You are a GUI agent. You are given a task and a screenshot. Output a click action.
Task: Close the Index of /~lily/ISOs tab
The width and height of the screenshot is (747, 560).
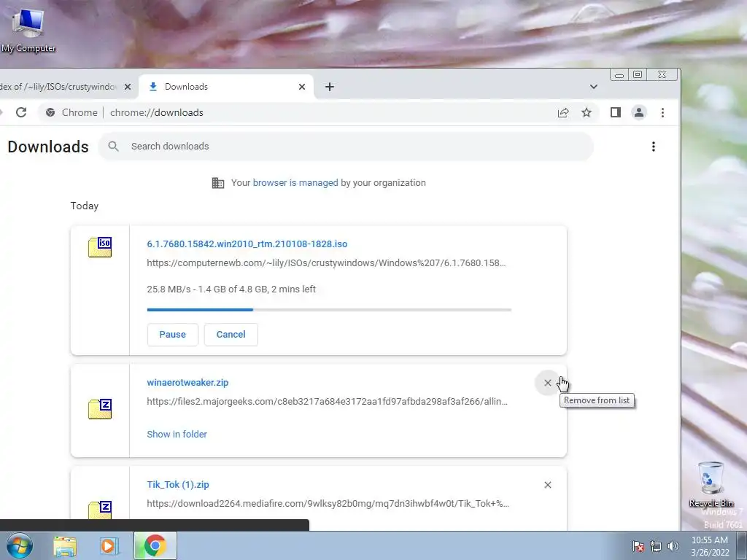[x=128, y=87]
